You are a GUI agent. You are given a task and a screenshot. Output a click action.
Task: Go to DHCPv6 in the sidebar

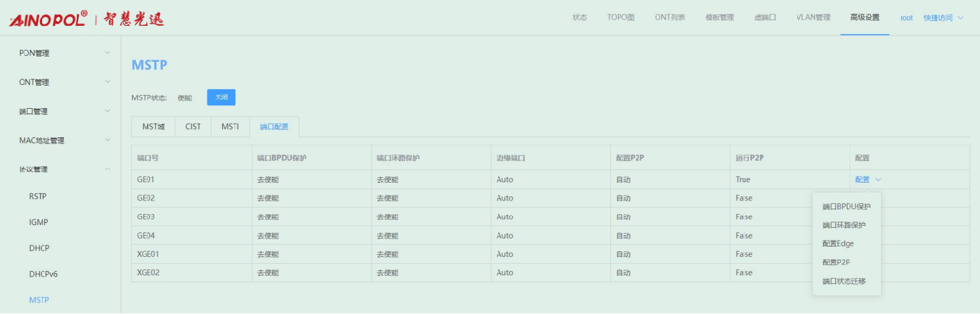(x=43, y=274)
